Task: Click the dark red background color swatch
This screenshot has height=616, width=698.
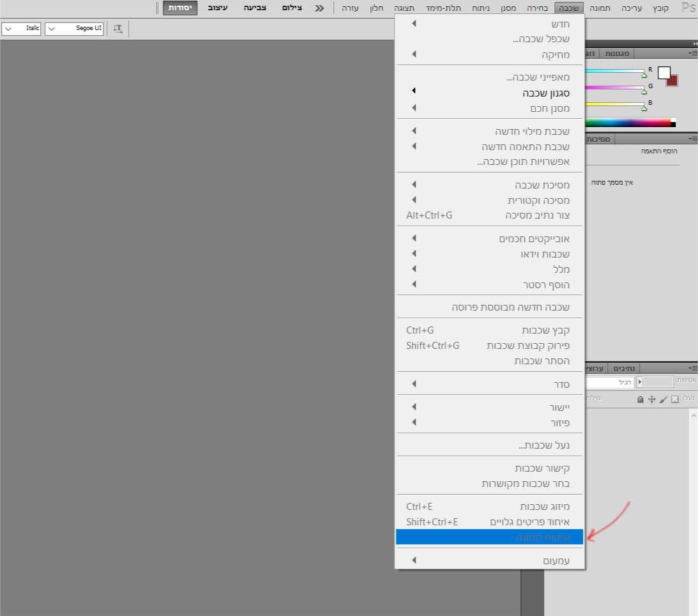Action: (673, 82)
